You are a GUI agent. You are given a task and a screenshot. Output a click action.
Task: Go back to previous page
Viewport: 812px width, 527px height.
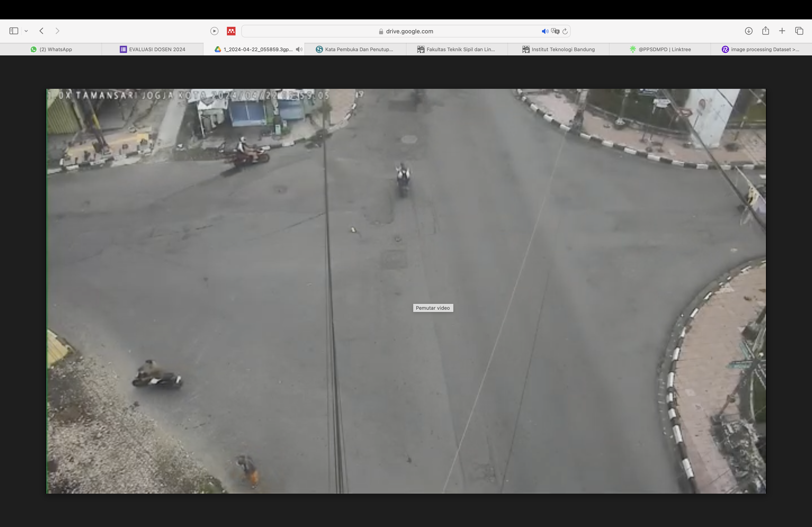(42, 31)
